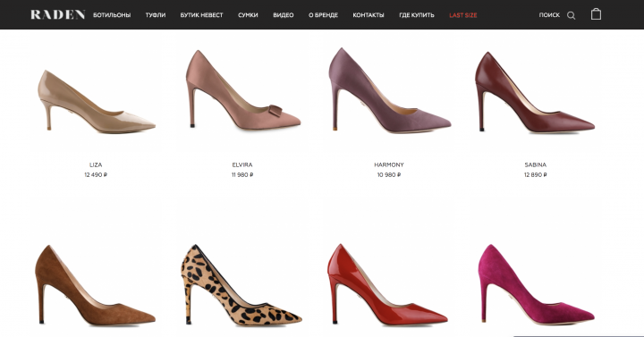The image size is (644, 337).
Task: Open the ELVIRA product name link
Action: point(242,164)
